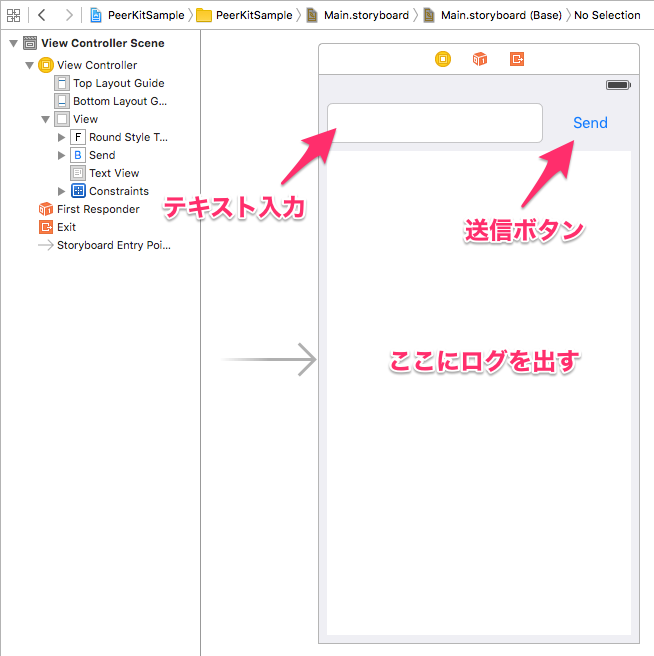Viewport: 654px width, 656px height.
Task: Go back using the left chevron
Action: pos(42,15)
